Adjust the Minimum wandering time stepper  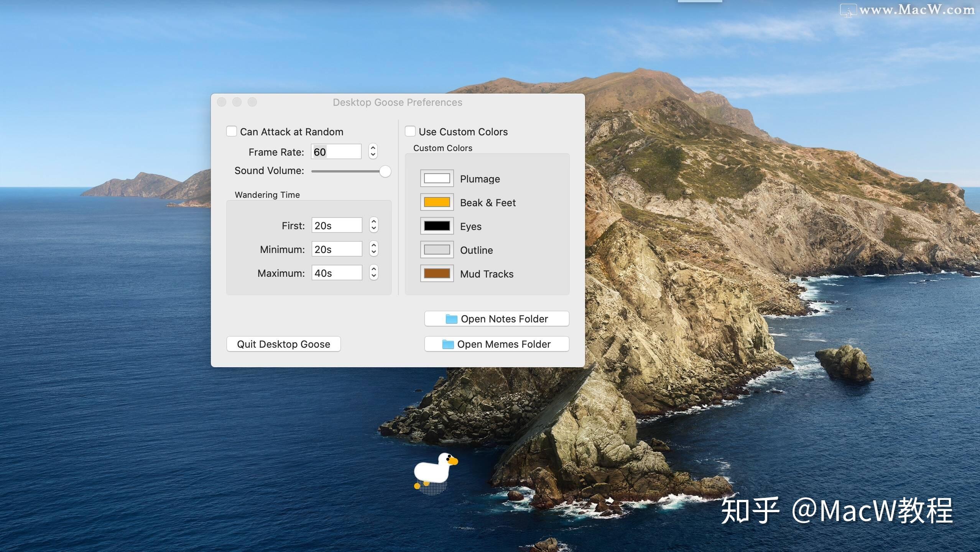point(373,249)
